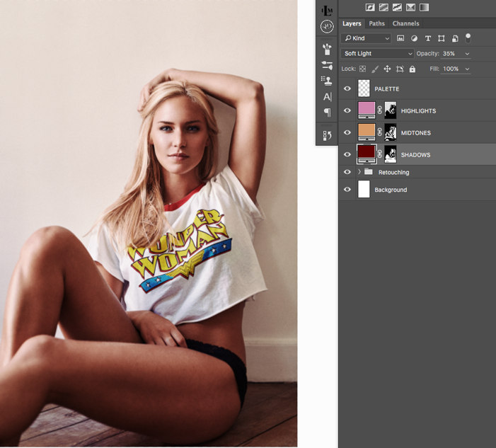
Task: Select the Background layer thumbnail
Action: (364, 189)
